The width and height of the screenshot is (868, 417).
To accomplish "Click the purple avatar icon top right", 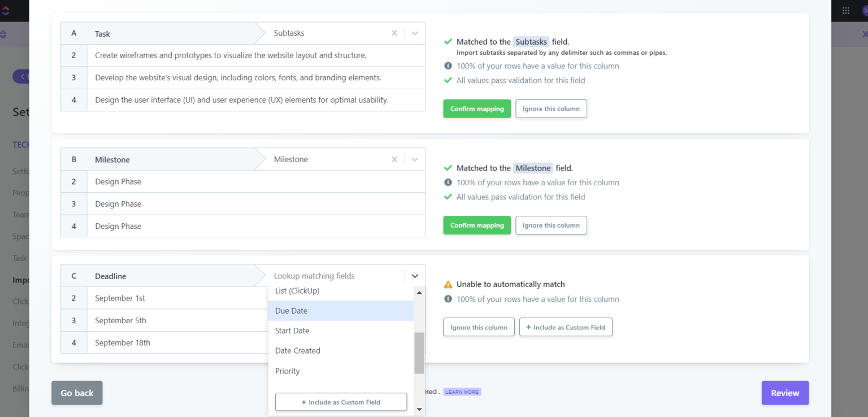I will [865, 10].
